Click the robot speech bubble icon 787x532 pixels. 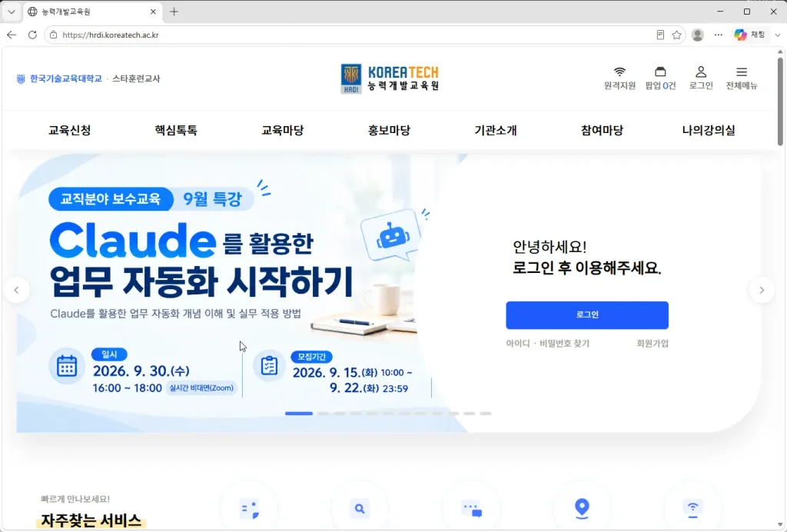pos(391,235)
